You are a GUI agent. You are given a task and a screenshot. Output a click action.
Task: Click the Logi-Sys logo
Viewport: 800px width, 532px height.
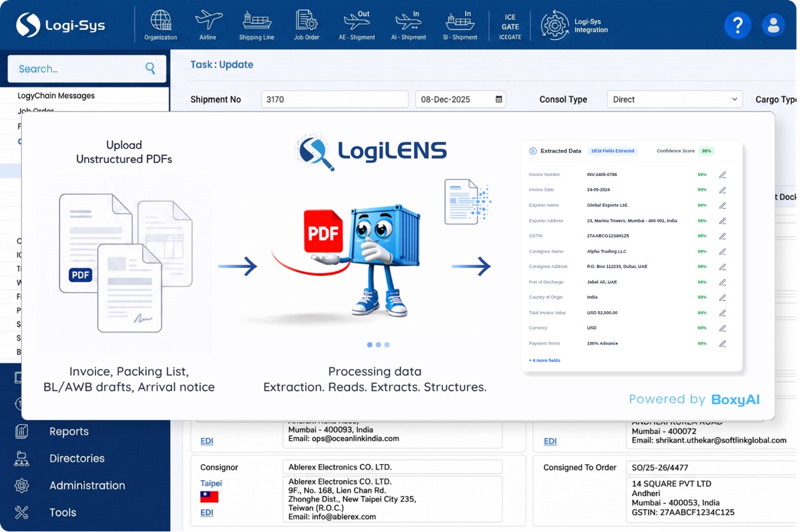[x=61, y=25]
